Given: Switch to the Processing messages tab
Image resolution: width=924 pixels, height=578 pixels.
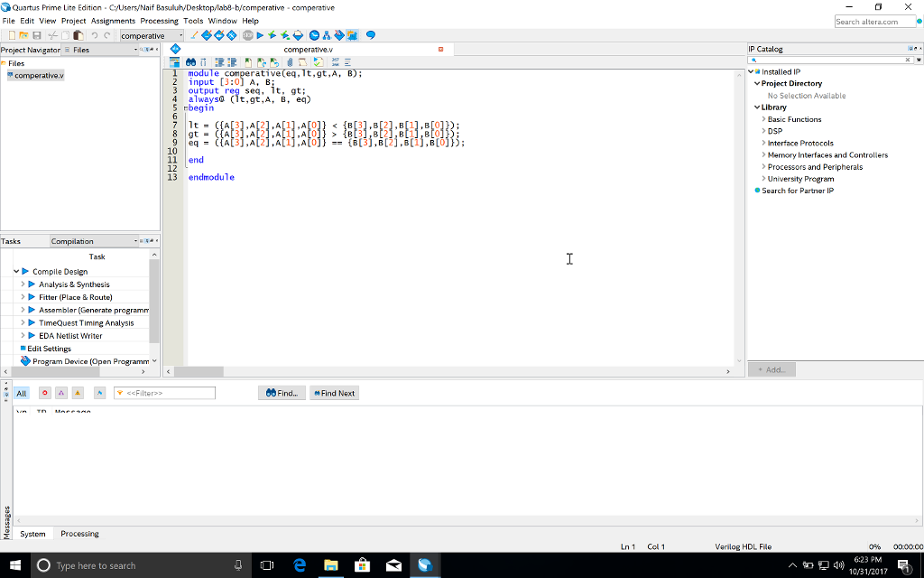Looking at the screenshot, I should click(x=79, y=534).
